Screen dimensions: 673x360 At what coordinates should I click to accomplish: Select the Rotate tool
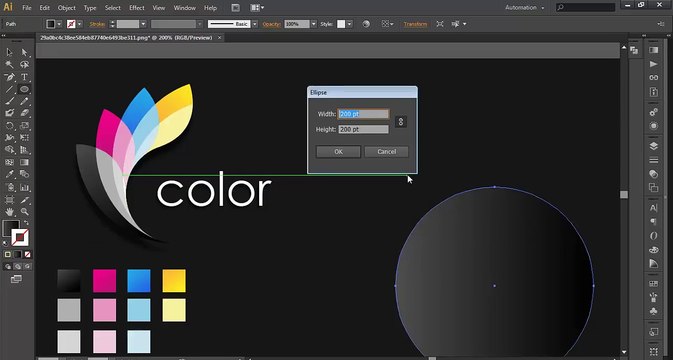tap(9, 126)
